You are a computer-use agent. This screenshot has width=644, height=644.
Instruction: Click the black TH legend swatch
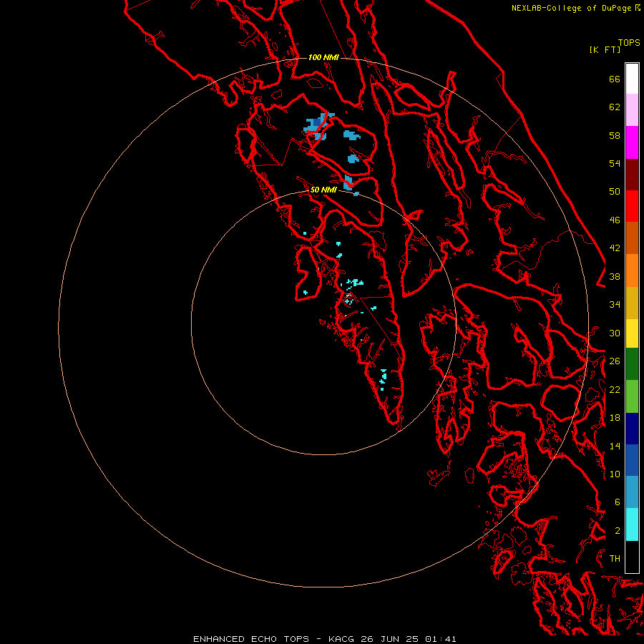point(632,557)
